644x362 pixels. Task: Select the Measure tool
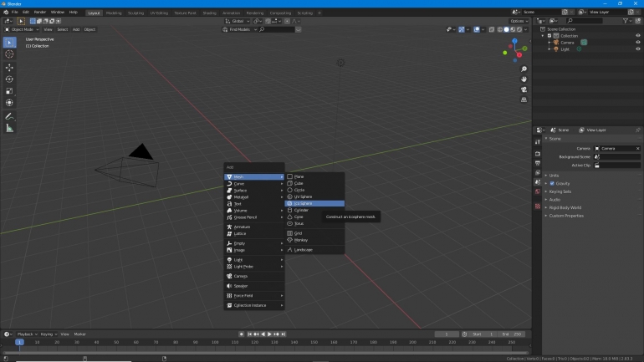(9, 129)
